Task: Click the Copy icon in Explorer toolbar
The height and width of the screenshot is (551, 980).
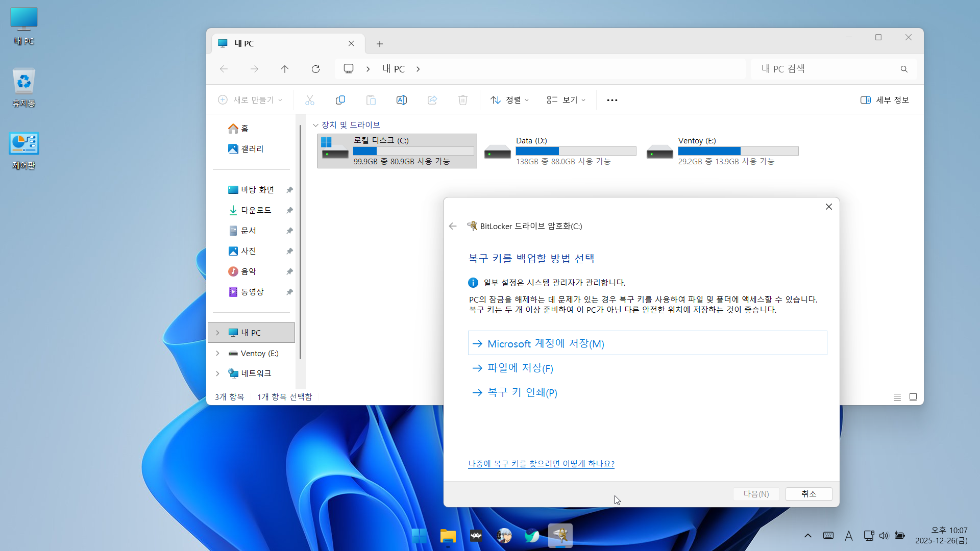Action: tap(340, 100)
